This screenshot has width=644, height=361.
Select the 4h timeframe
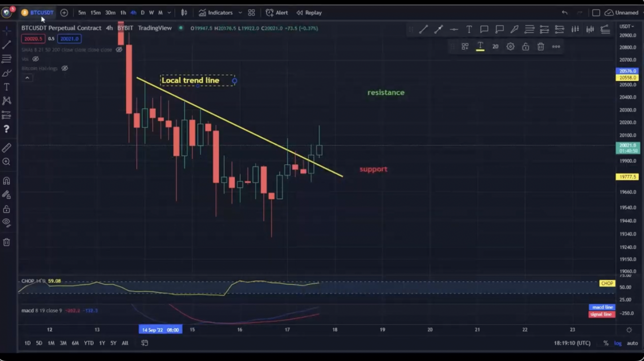tap(133, 13)
